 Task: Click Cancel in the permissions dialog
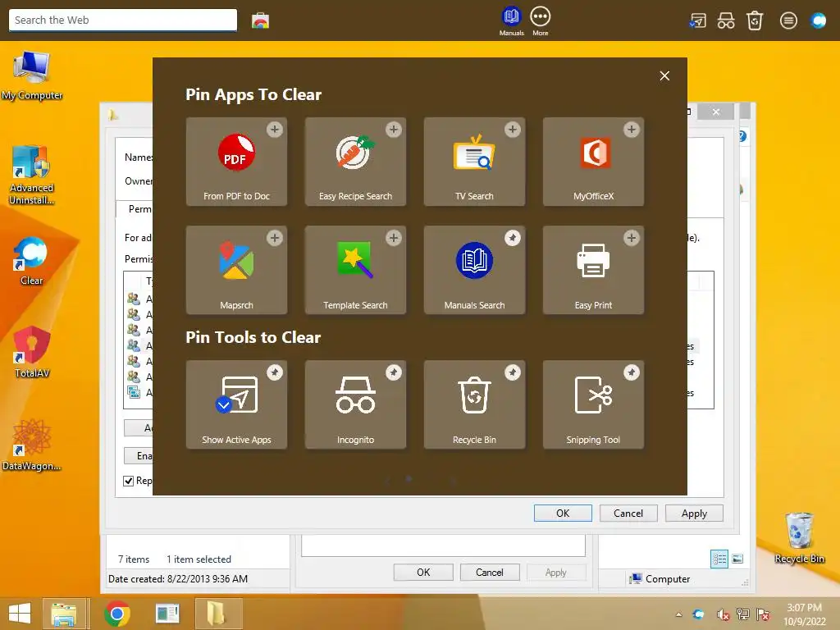(x=628, y=514)
